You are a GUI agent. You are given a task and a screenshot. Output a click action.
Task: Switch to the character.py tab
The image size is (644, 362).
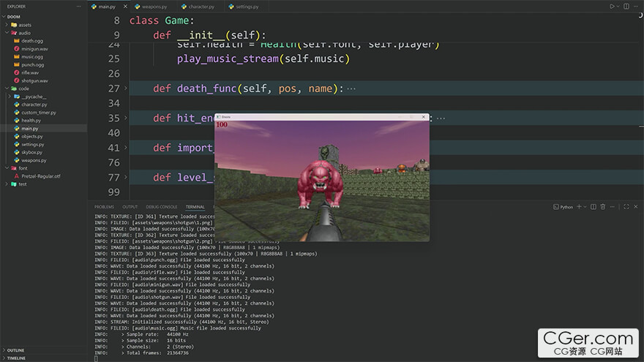pos(201,7)
